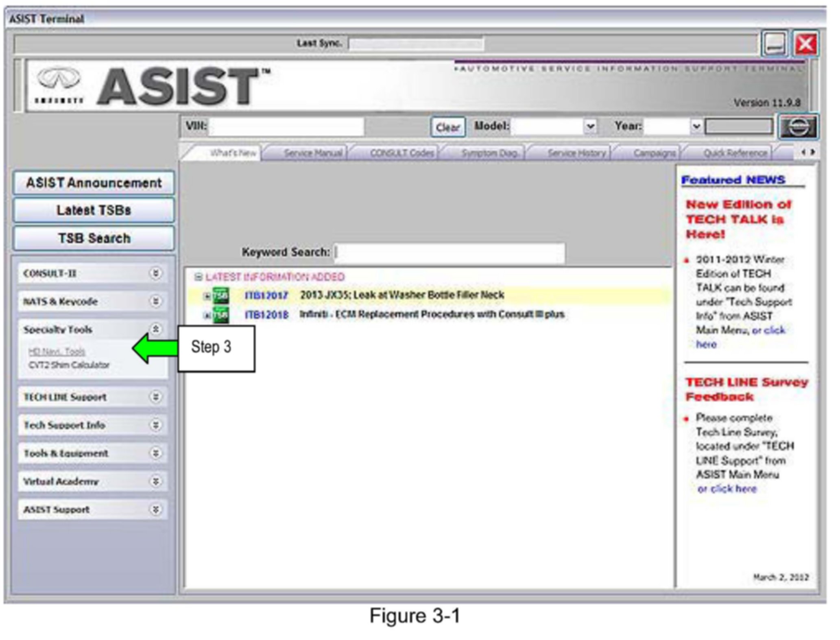Click the green TSB icon for ITB12018
Viewport: 840px width, 640px height.
(x=220, y=315)
